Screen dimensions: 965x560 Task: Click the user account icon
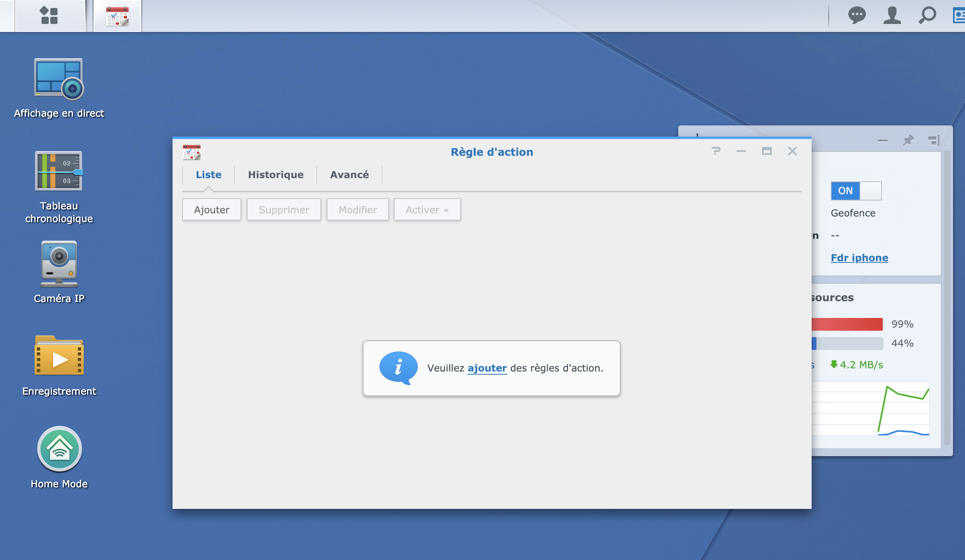click(x=892, y=16)
